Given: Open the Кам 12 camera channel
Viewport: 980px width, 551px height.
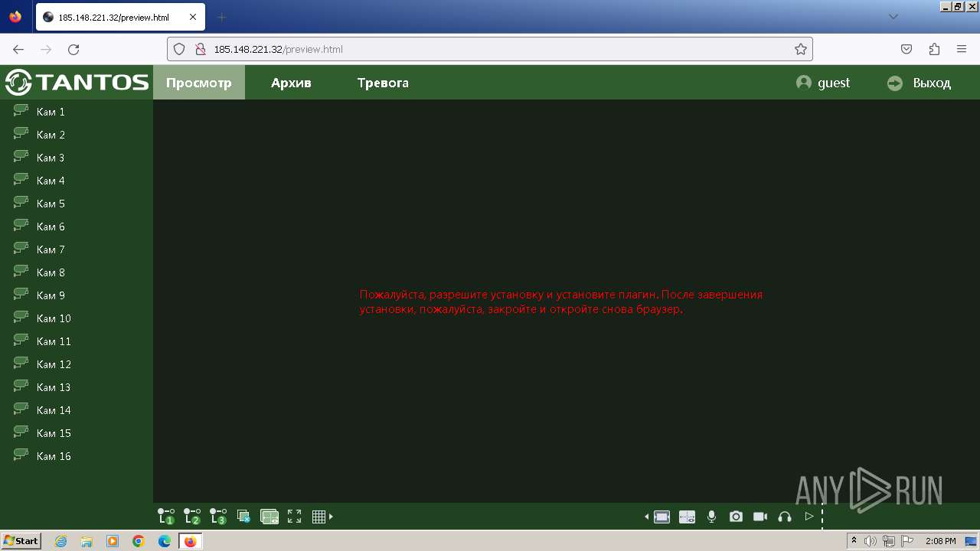Looking at the screenshot, I should [54, 364].
